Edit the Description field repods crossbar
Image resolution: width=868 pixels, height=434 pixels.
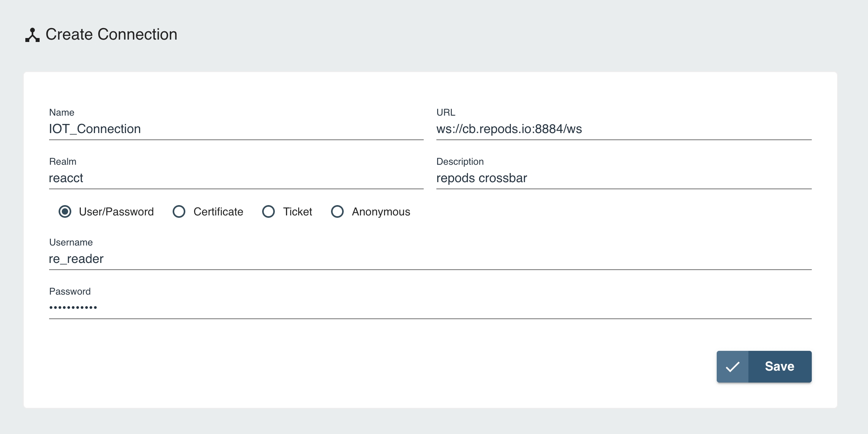click(x=623, y=178)
